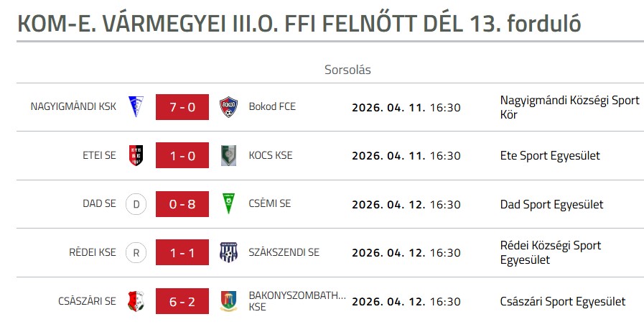Click the Rédei KSE placeholder R badge
The image size is (644, 327).
coord(136,252)
